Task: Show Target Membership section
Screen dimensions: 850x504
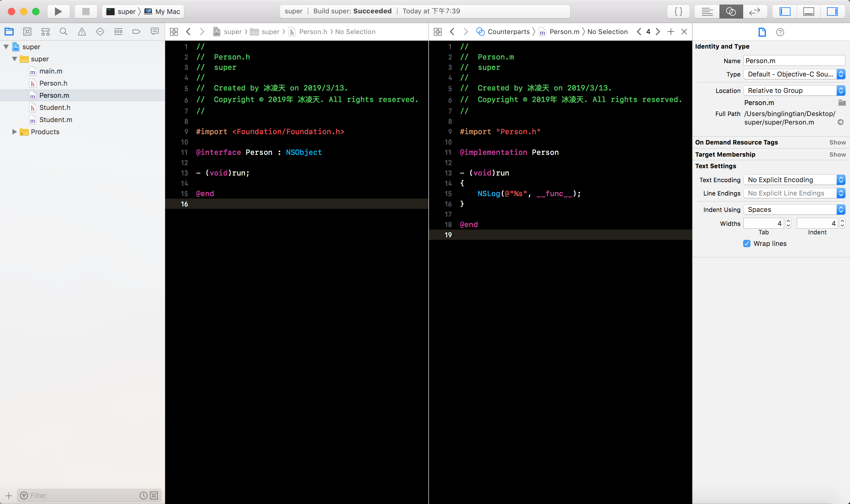Action: click(x=837, y=155)
